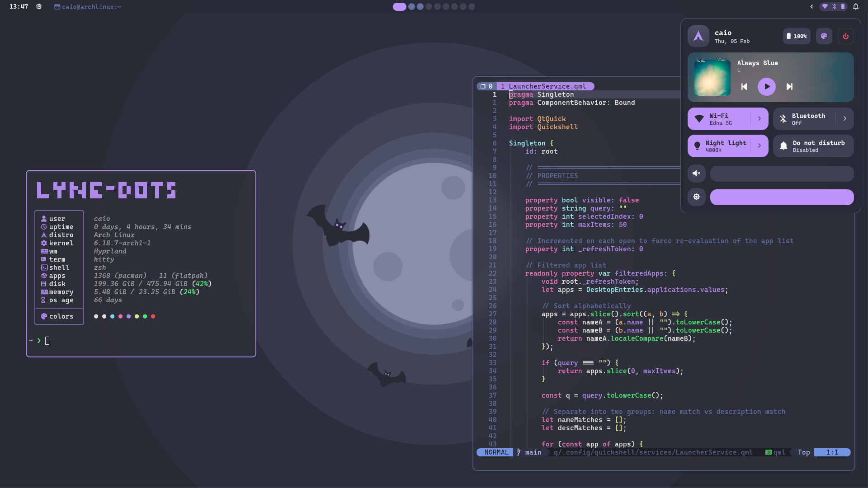This screenshot has width=868, height=488.
Task: Toggle Bluetooth on
Action: 804,119
